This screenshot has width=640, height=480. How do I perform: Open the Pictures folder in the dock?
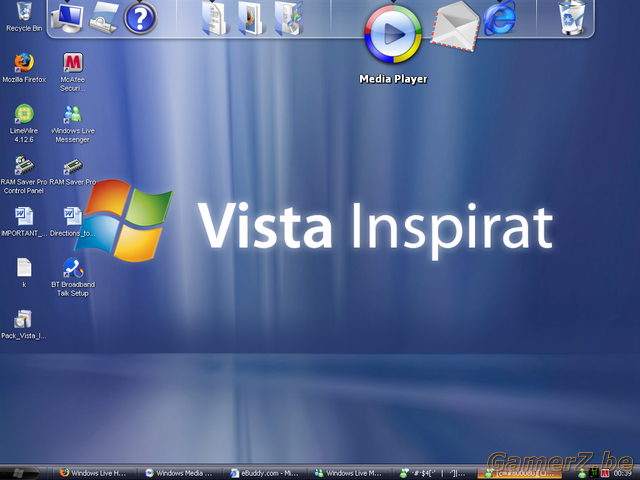[x=251, y=18]
